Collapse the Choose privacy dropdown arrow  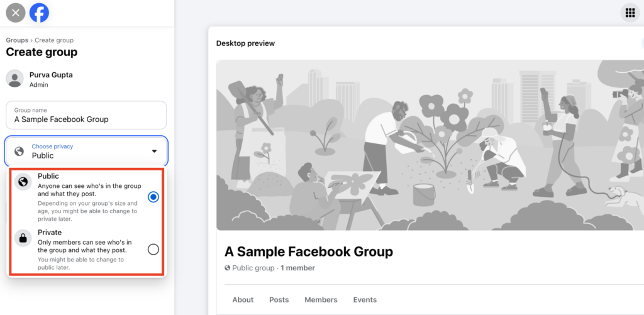click(154, 152)
